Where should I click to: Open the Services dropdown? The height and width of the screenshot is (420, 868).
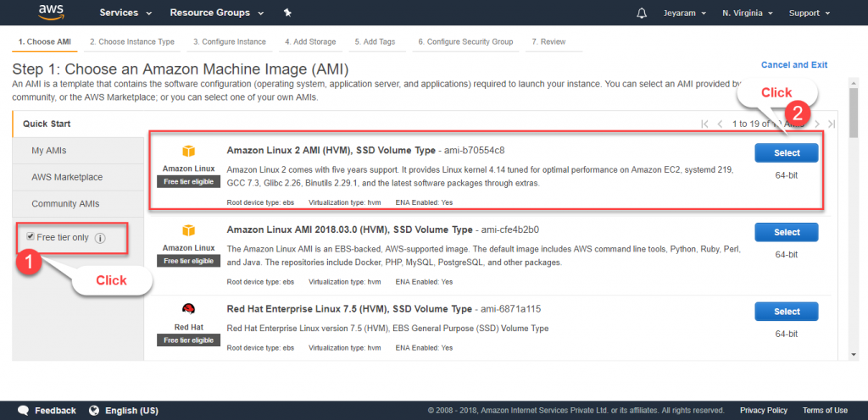click(125, 13)
